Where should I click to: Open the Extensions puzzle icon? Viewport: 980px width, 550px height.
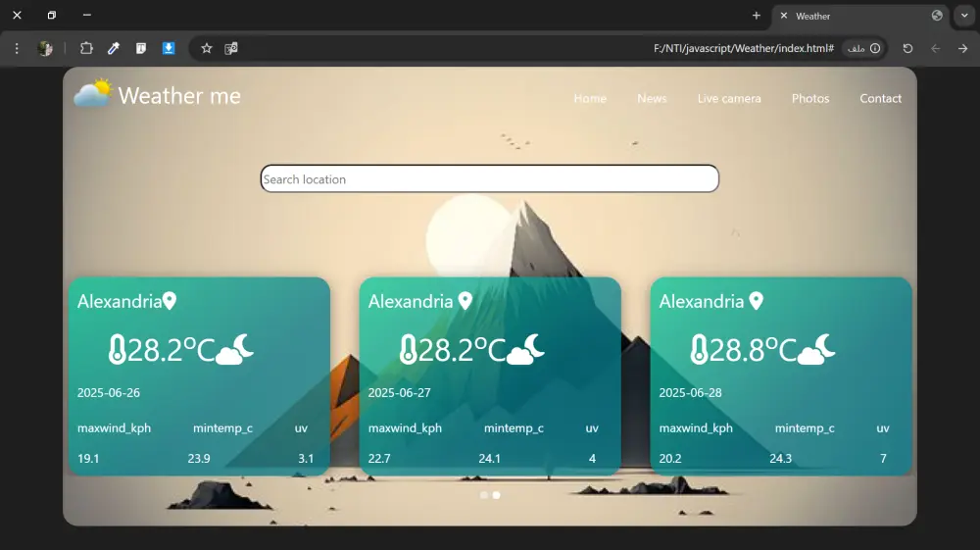(86, 48)
